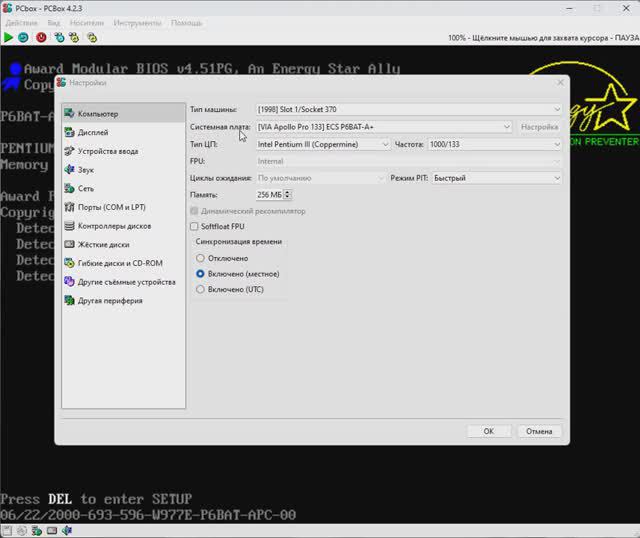Viewport: 640px width, 538px height.
Task: Select the Компьютер settings category
Action: click(124, 113)
